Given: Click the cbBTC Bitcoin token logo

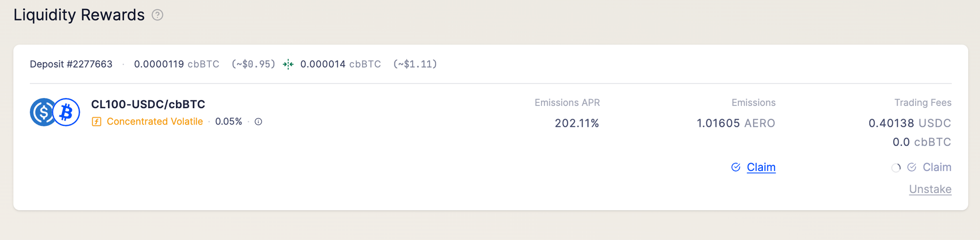Looking at the screenshot, I should click(66, 112).
